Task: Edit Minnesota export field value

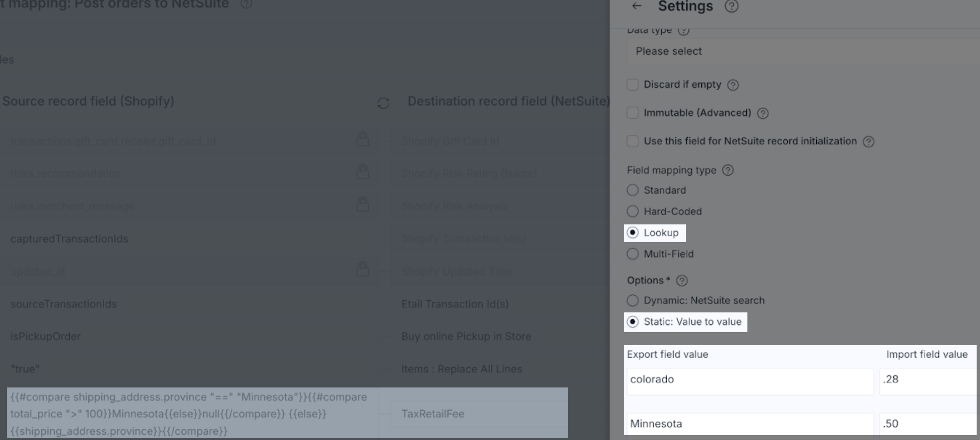Action: click(x=750, y=424)
